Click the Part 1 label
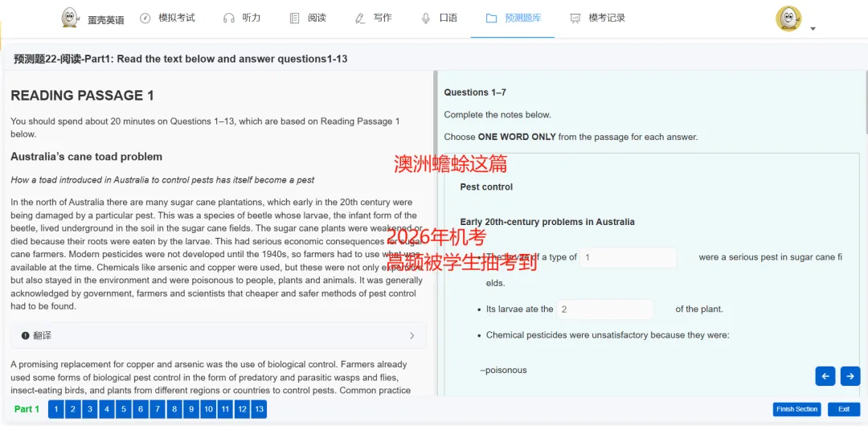 point(27,409)
